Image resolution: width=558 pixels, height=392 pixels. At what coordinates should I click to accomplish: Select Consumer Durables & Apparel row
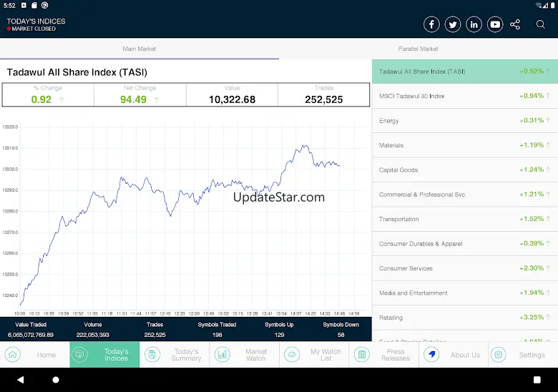(x=465, y=244)
